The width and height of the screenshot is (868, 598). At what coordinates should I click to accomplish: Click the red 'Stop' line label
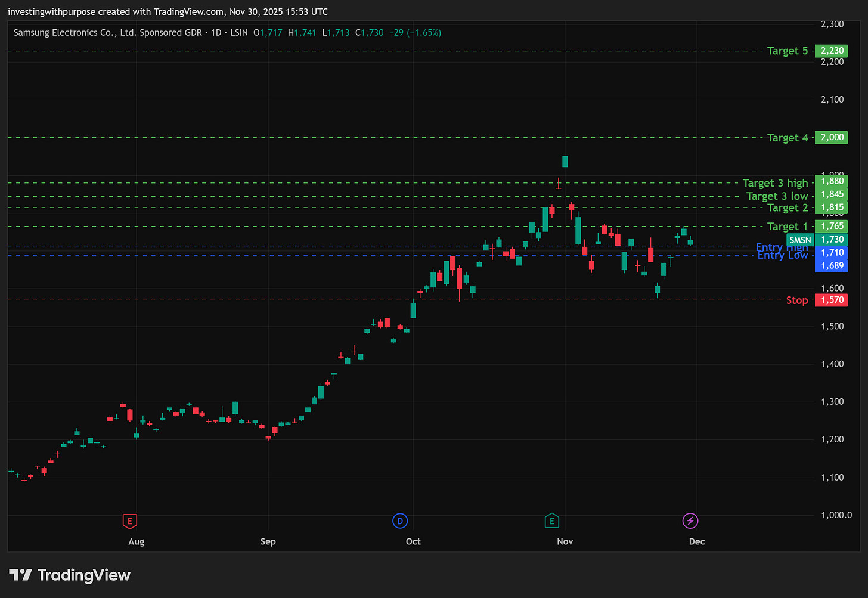coord(797,300)
